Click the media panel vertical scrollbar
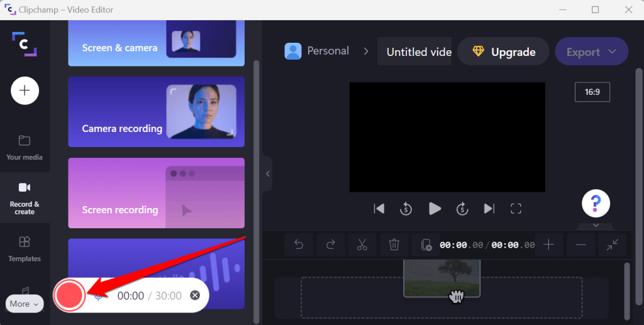 (x=257, y=192)
